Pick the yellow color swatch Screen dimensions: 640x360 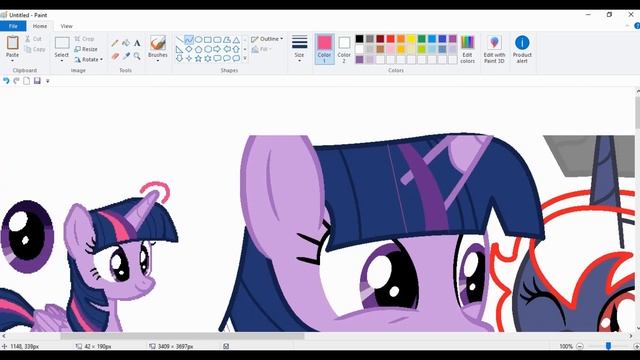pos(411,39)
